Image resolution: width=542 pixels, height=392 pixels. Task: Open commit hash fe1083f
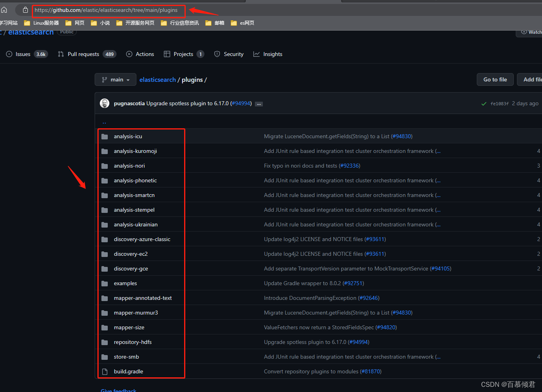[499, 104]
